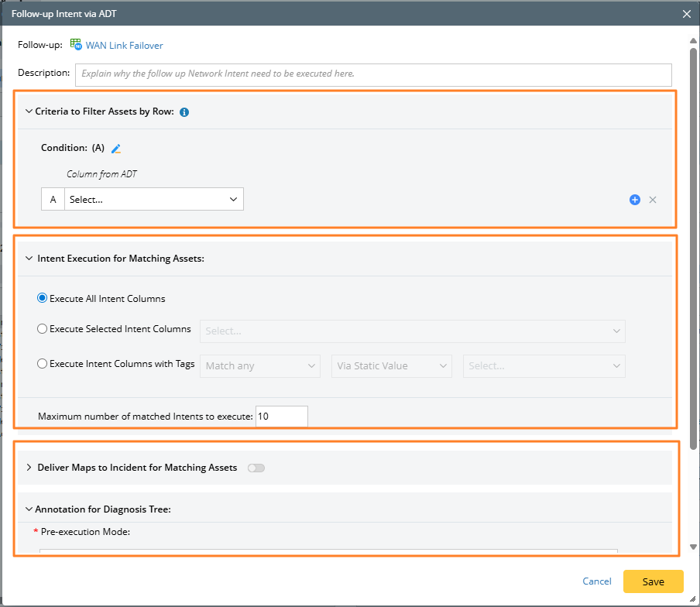Click the blue plus icon to add condition
This screenshot has height=607, width=700.
click(x=635, y=200)
